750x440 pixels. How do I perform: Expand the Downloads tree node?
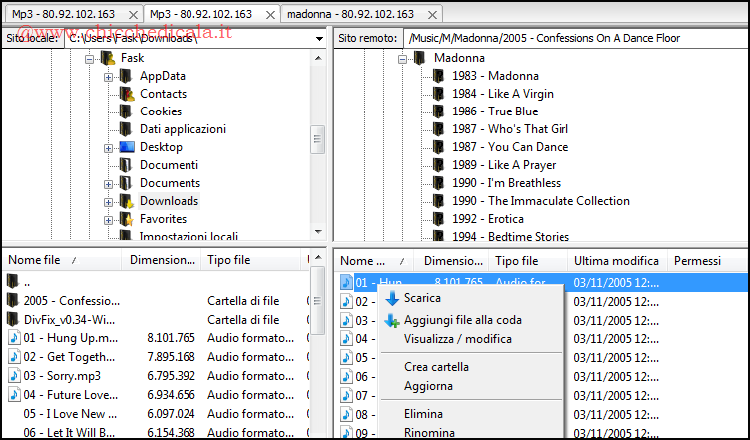(x=109, y=201)
